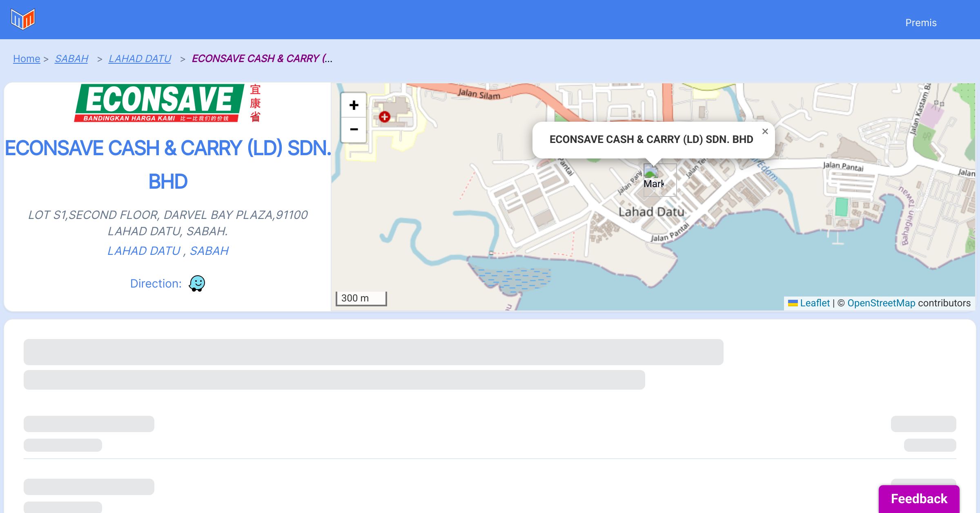This screenshot has width=980, height=513.
Task: Close the map popup
Action: point(765,132)
